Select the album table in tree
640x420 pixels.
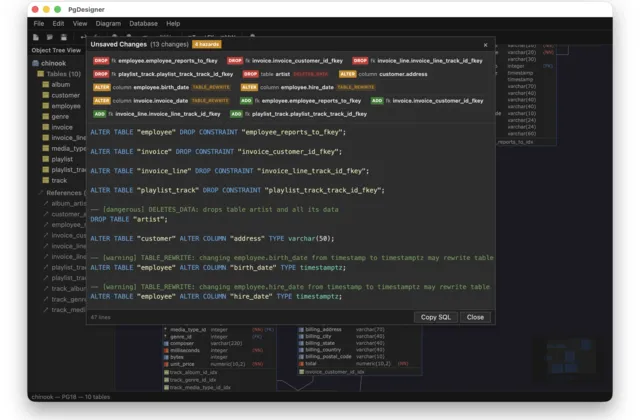point(60,84)
